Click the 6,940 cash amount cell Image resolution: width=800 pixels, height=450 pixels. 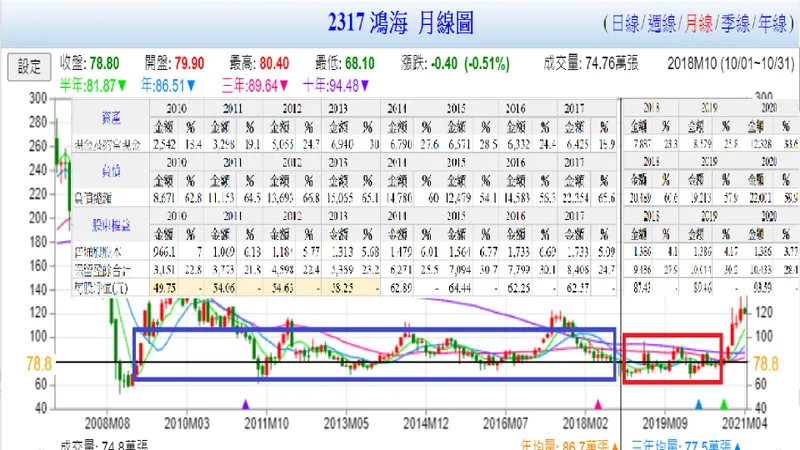click(342, 144)
